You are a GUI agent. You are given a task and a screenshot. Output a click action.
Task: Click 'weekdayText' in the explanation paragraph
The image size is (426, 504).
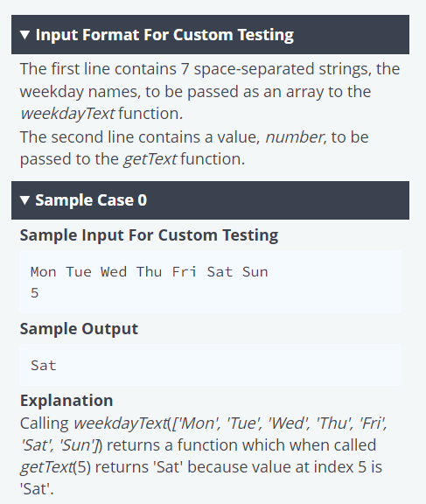tap(121, 423)
